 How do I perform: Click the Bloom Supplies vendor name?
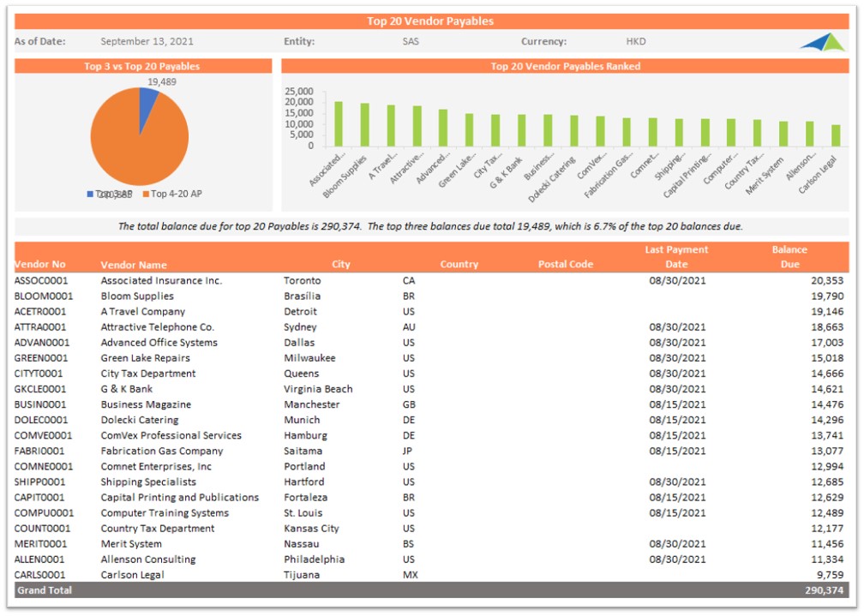(x=137, y=296)
